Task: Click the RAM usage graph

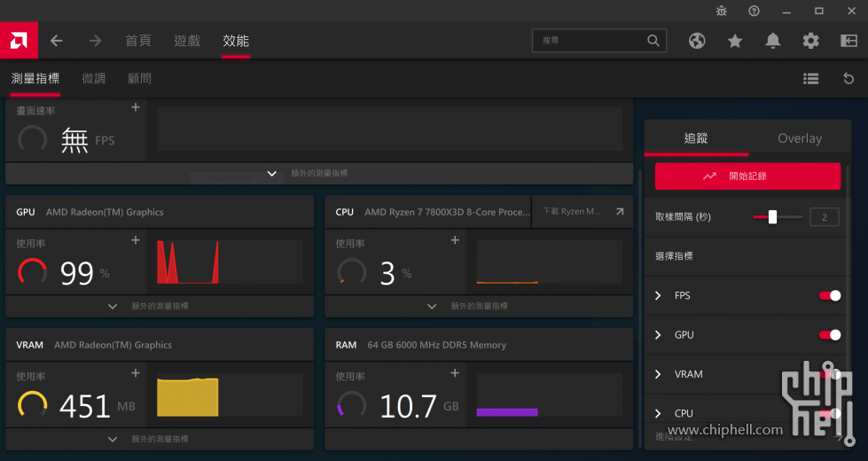Action: tap(549, 395)
